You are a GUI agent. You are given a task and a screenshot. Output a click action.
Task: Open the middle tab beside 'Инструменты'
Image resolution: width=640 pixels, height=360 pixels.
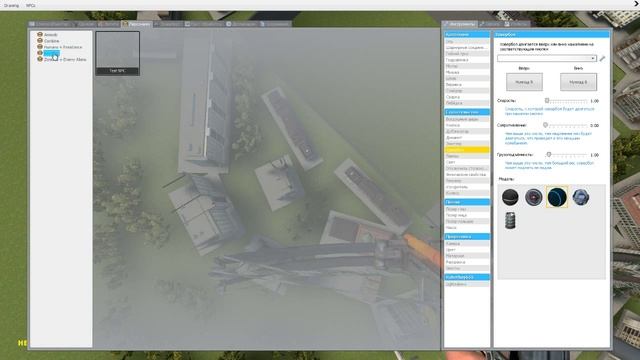coord(490,24)
